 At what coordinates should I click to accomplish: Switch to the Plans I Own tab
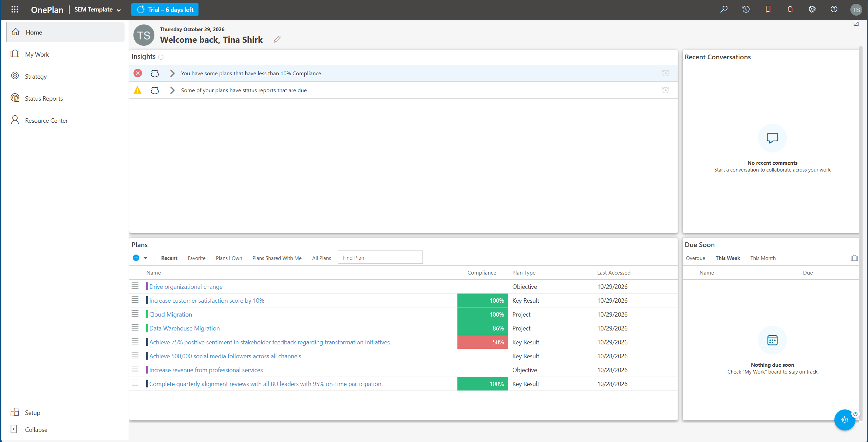coord(229,258)
